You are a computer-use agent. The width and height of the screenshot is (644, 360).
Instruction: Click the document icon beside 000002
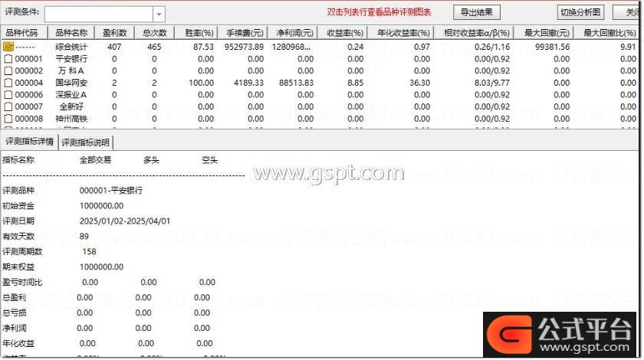click(x=8, y=70)
